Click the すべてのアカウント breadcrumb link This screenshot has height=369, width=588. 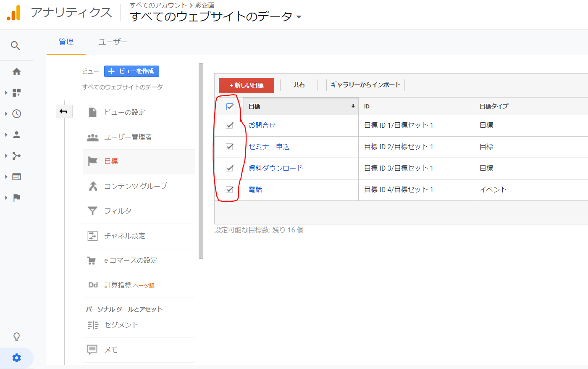158,5
